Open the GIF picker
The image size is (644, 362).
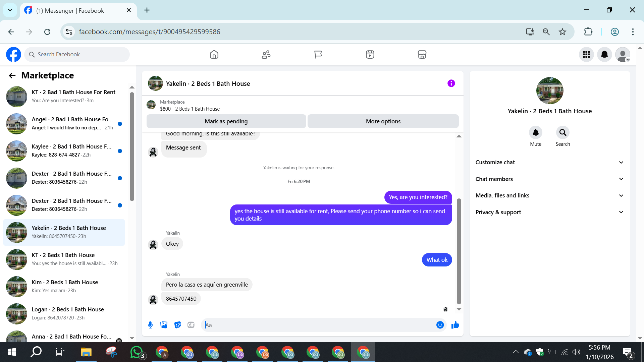click(x=191, y=325)
